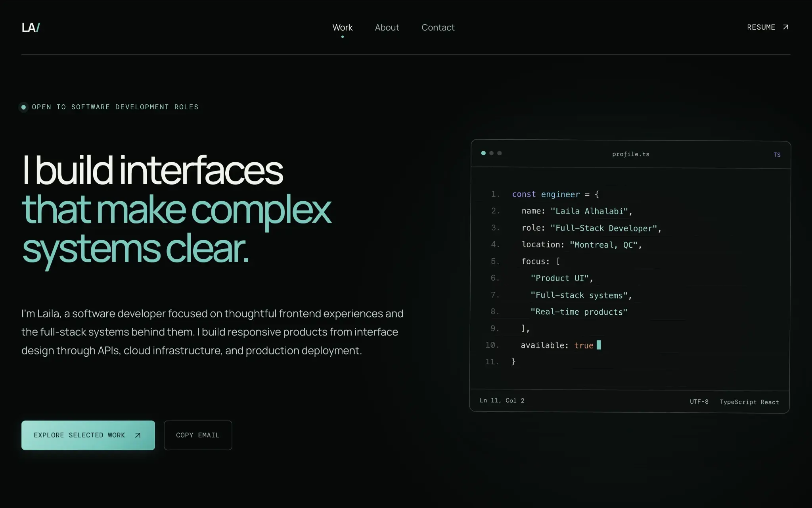Click the teal text cursor after true

[599, 345]
